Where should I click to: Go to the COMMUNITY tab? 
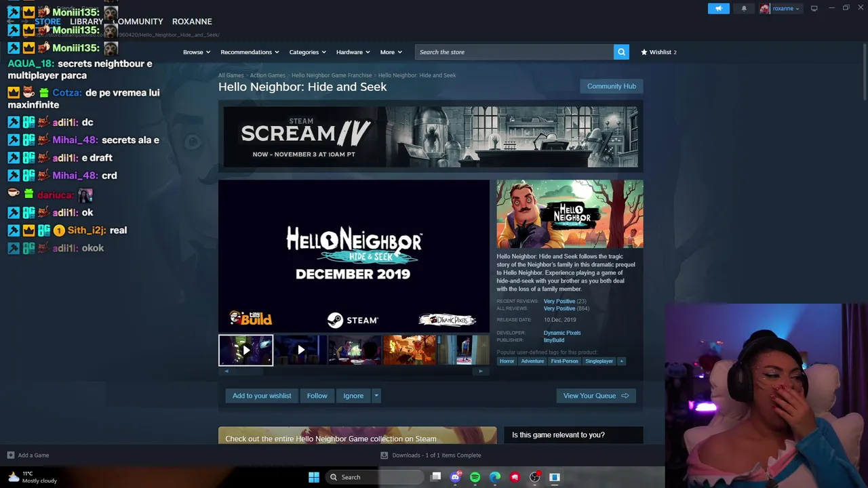click(x=140, y=22)
